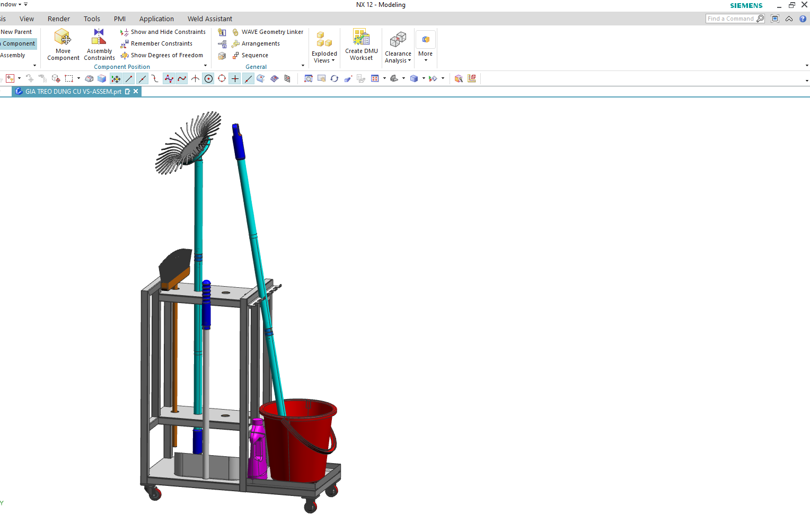Toggle the Mid Point snap
Screen dimensions: 810x532
[142, 78]
